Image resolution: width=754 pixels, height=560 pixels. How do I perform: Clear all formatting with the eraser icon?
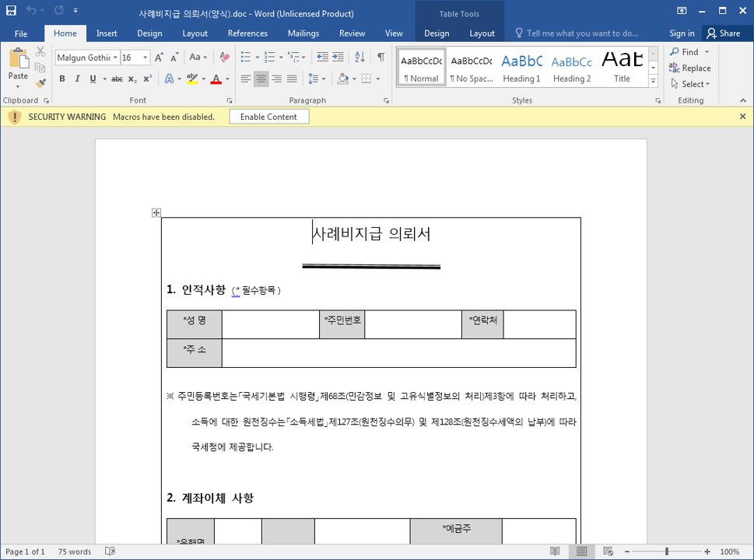pyautogui.click(x=225, y=58)
